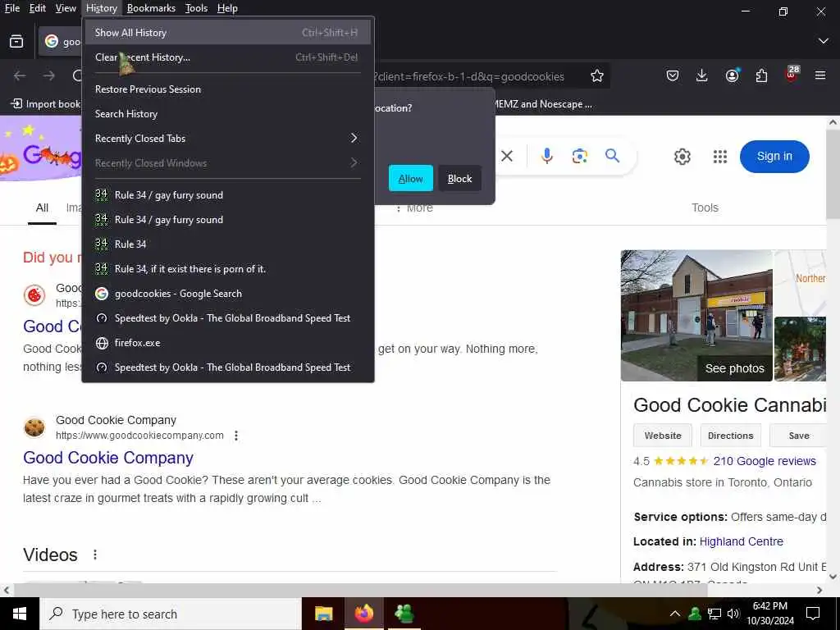Select the All results tab

tap(43, 208)
